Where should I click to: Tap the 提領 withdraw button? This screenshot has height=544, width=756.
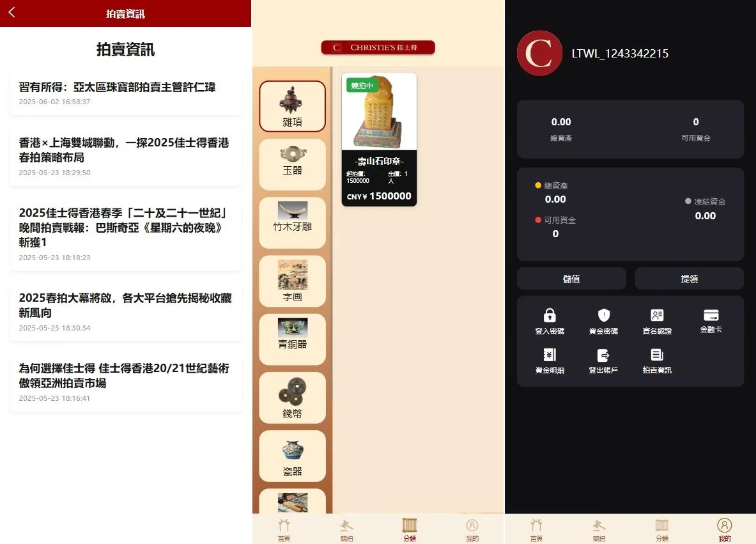[689, 278]
